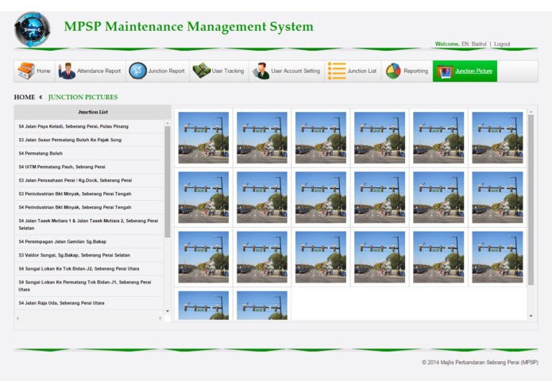This screenshot has height=392, width=552.
Task: Select S4 UiTM Permatang Pauh junction
Action: coord(90,167)
